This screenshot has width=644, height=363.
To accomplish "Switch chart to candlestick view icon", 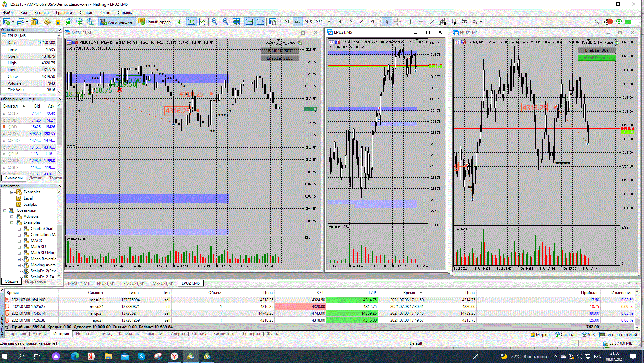I will [x=191, y=22].
